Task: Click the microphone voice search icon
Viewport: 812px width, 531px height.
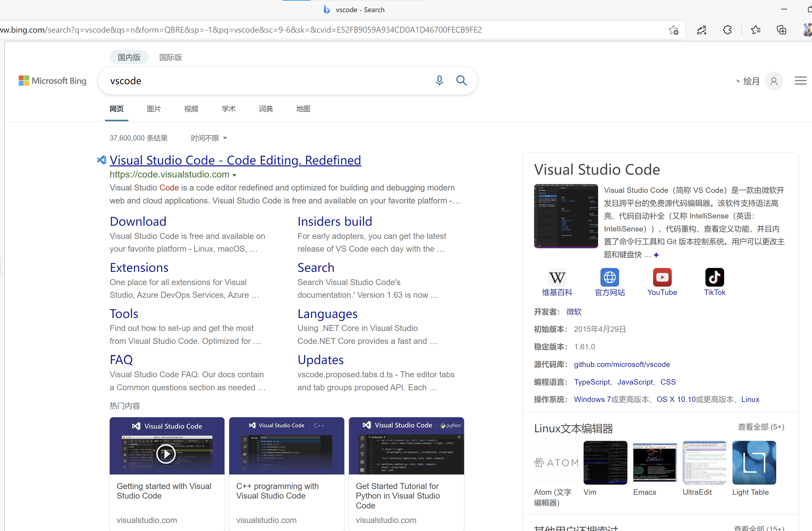Action: (439, 81)
